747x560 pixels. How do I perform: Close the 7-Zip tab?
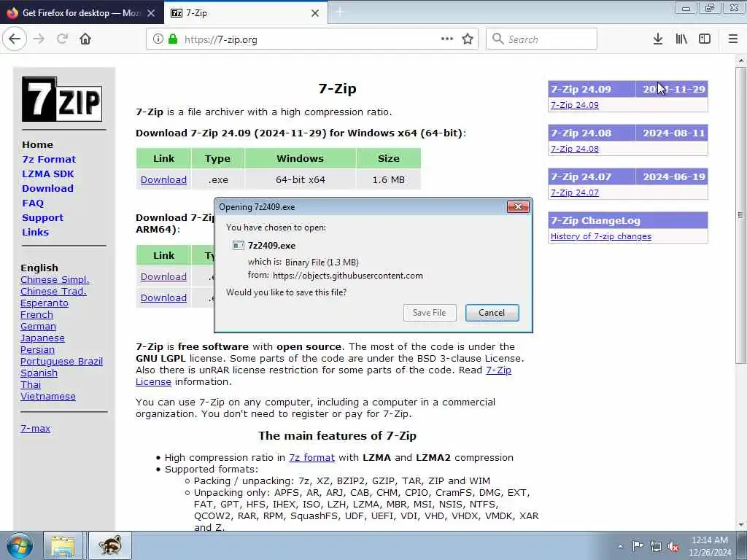point(315,13)
